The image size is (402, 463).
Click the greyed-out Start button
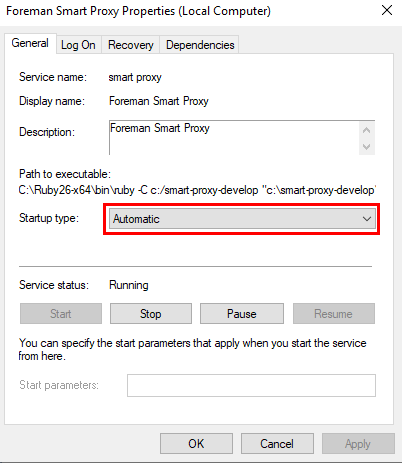point(61,314)
